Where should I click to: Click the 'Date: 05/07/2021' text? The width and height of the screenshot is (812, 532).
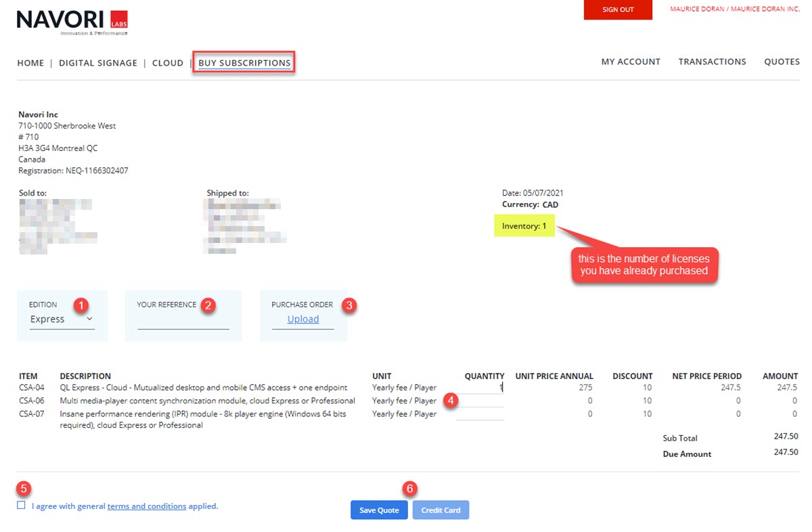[533, 193]
